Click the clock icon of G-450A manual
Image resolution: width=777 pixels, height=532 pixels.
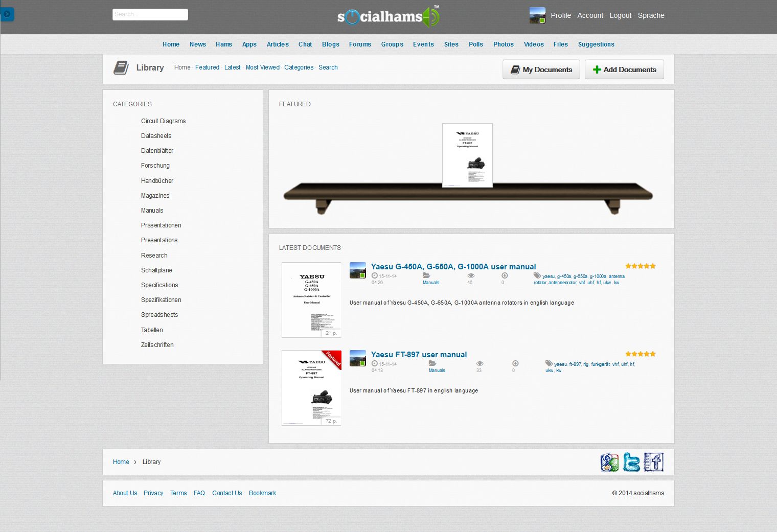coord(375,275)
